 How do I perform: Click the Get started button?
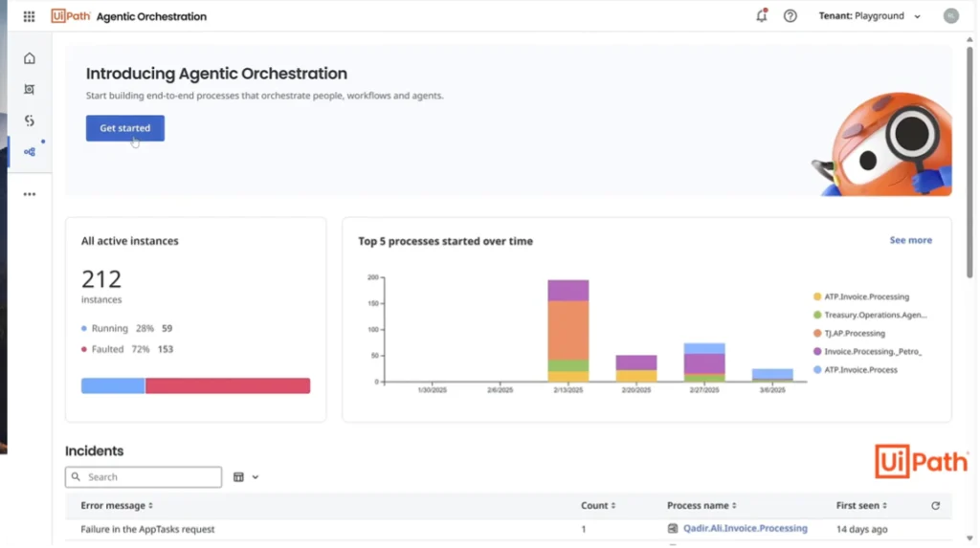tap(125, 128)
